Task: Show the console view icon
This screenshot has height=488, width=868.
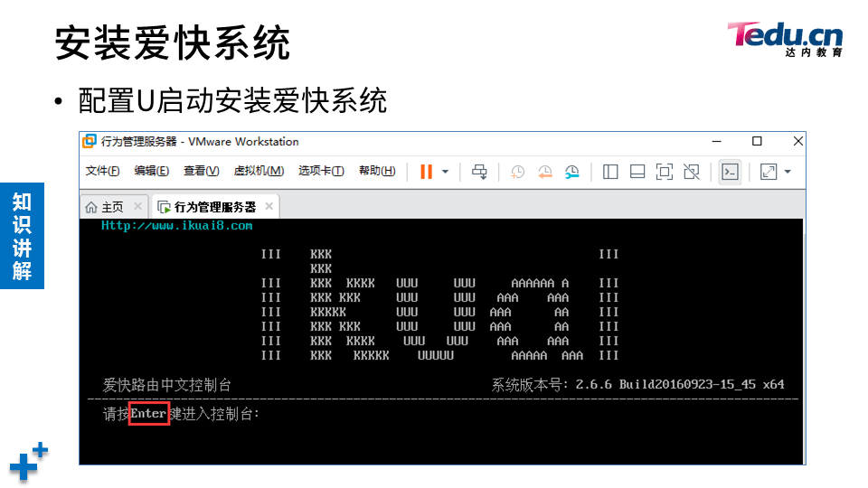Action: [731, 172]
